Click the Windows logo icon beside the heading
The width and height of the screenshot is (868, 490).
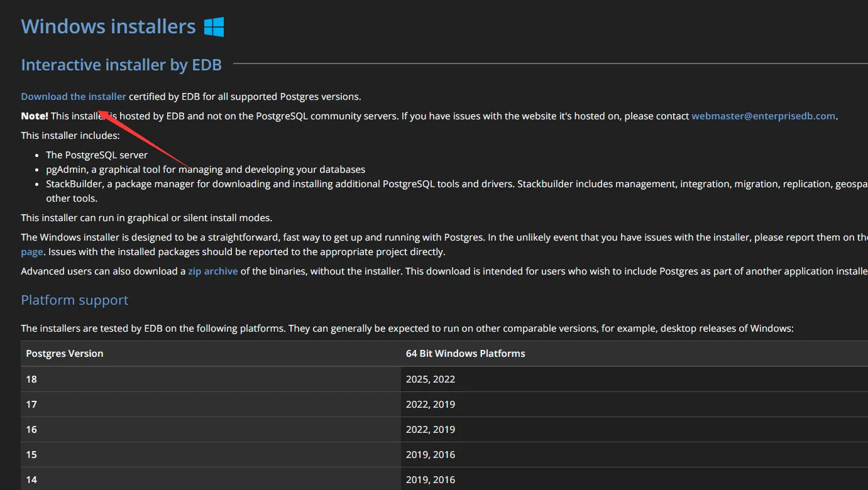click(x=214, y=27)
